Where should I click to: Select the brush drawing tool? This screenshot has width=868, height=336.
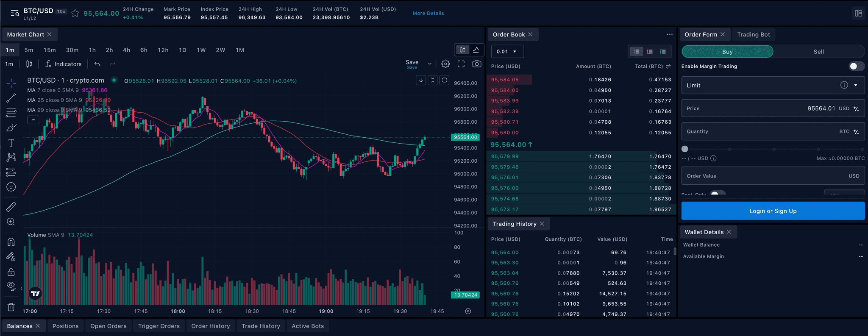(x=11, y=128)
